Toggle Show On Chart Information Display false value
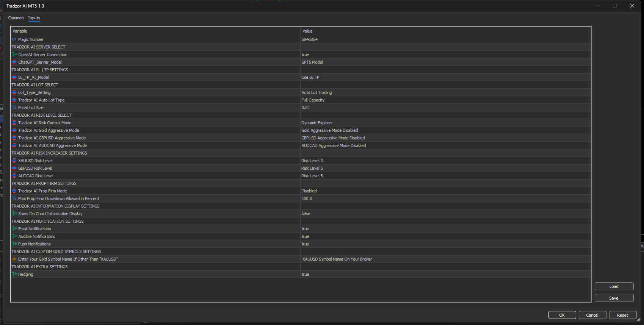The image size is (644, 325). 445,214
